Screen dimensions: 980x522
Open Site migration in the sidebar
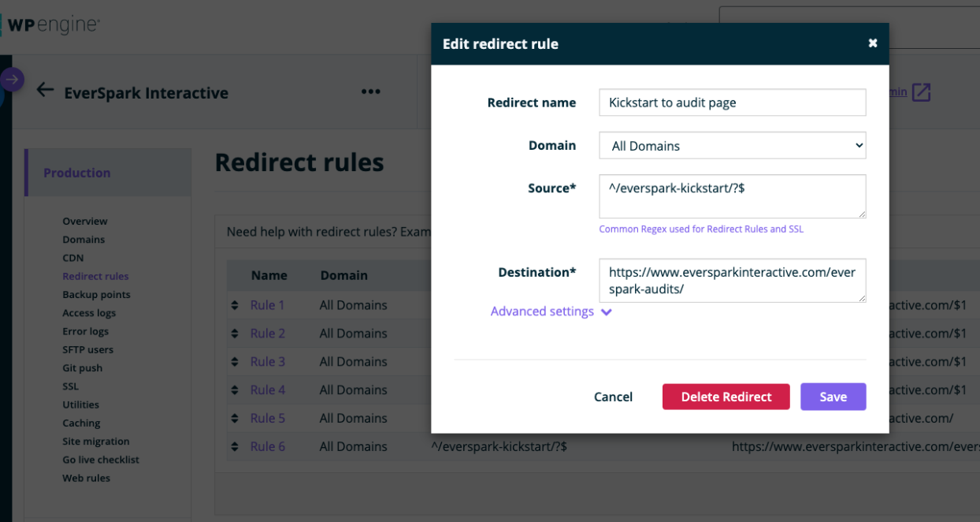[x=96, y=442]
